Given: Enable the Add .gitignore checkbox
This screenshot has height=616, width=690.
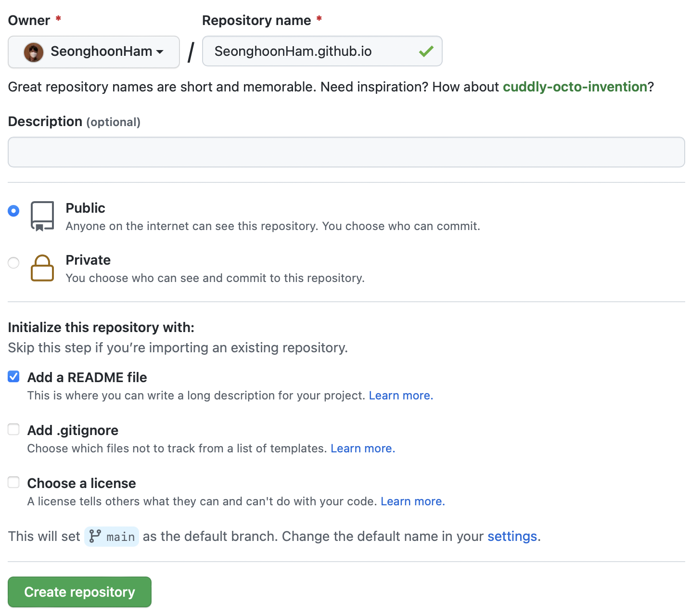Looking at the screenshot, I should coord(13,429).
